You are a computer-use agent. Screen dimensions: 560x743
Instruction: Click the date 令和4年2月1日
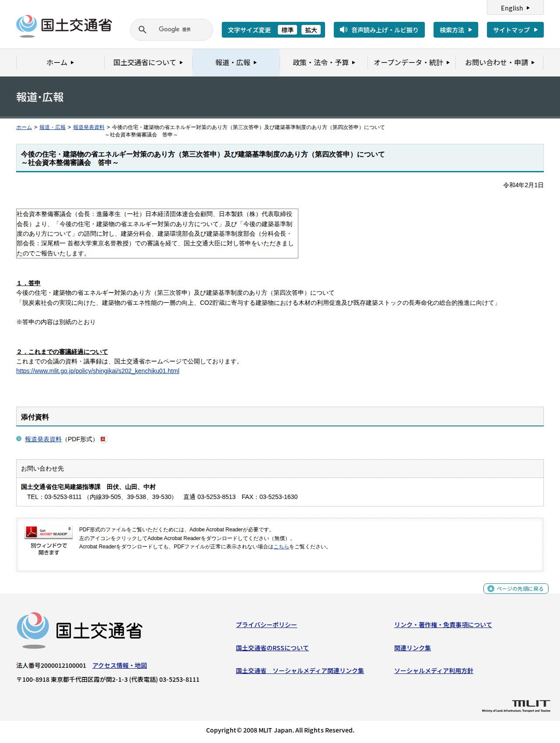(523, 185)
